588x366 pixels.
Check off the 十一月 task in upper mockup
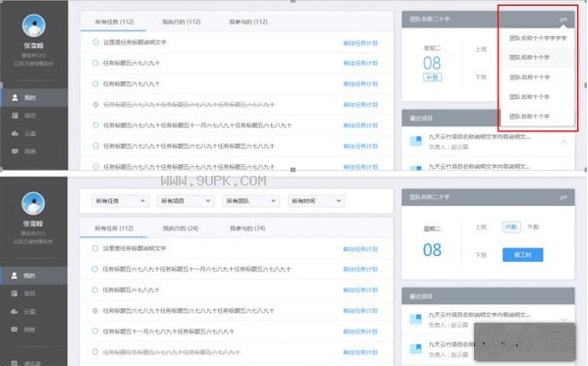pyautogui.click(x=95, y=126)
